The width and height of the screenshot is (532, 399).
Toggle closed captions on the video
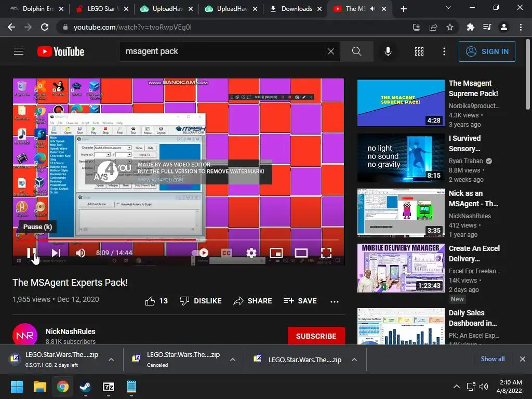(x=227, y=253)
